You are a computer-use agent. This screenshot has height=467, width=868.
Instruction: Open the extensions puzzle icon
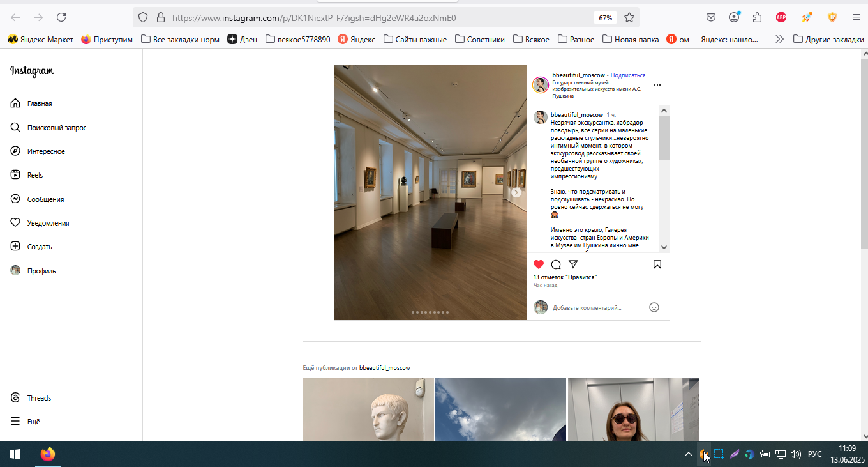(758, 17)
